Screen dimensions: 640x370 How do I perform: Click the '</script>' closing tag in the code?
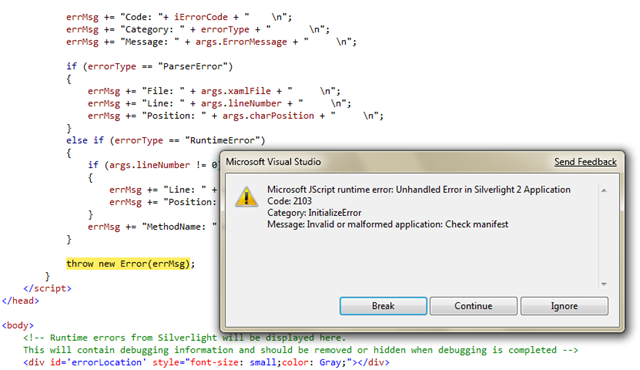click(x=47, y=288)
